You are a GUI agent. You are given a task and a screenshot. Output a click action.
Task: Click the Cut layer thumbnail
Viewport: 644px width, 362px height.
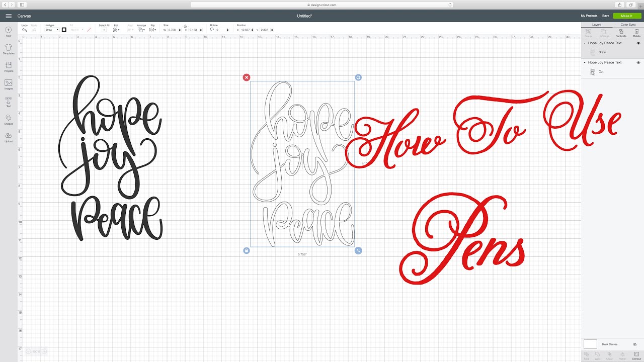(592, 71)
